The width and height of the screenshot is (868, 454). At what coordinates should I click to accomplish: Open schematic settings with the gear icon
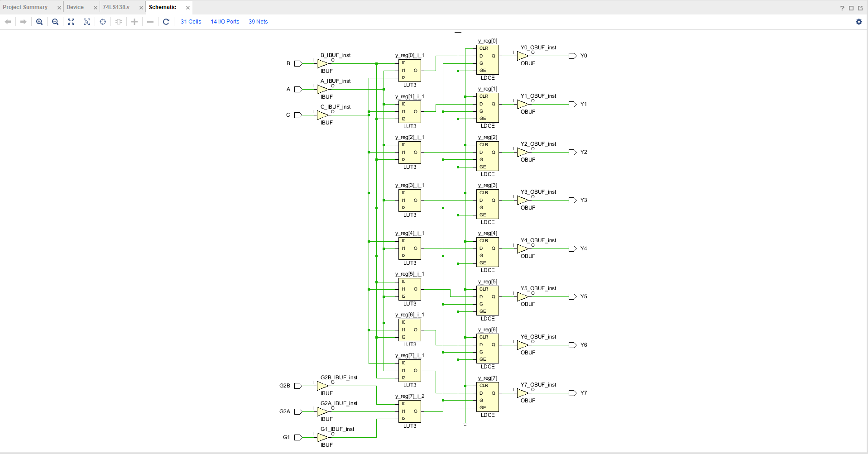858,22
